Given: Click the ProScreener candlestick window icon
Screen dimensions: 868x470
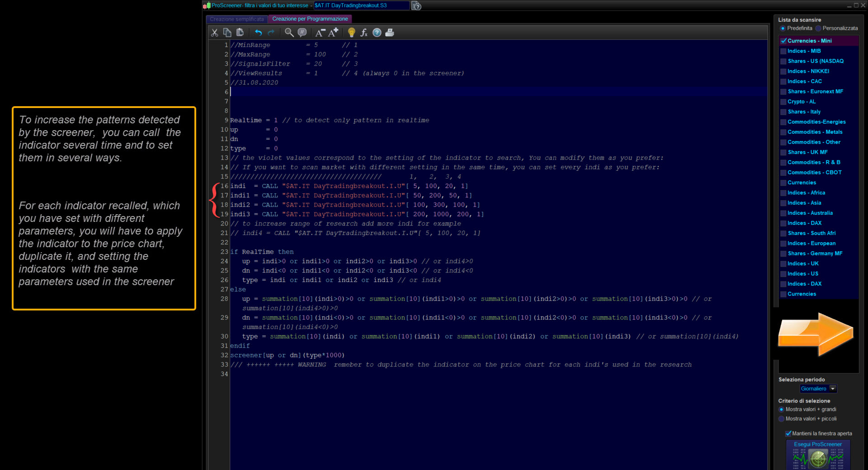Looking at the screenshot, I should pos(207,5).
